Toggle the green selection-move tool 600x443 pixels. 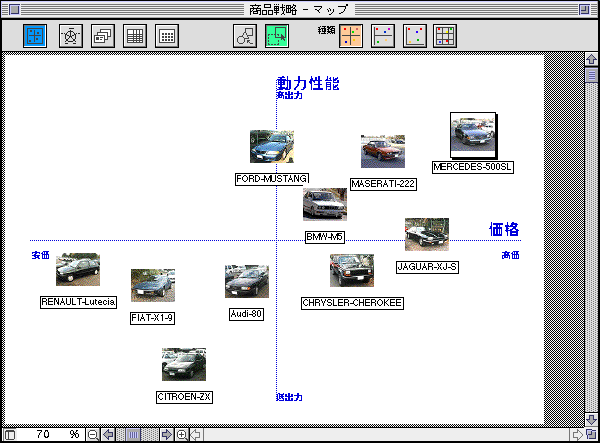tap(277, 36)
